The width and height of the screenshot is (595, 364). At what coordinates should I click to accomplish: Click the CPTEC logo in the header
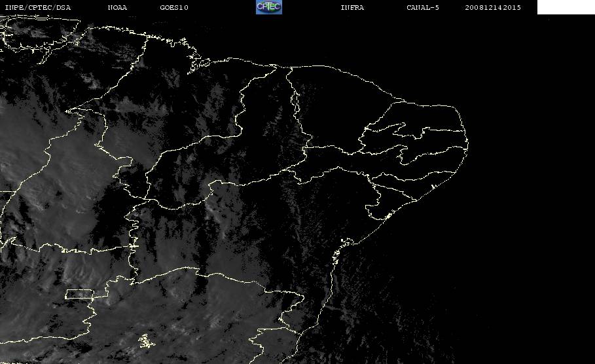point(269,7)
